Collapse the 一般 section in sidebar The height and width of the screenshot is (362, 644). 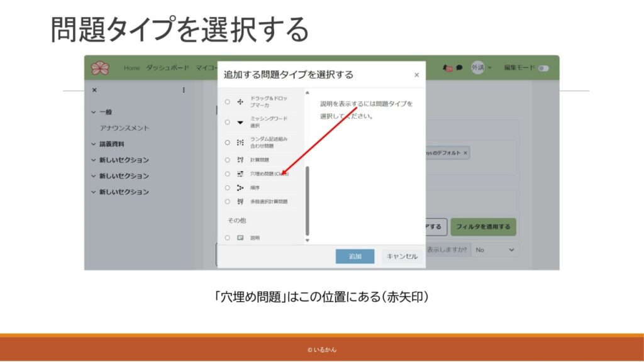pyautogui.click(x=94, y=112)
